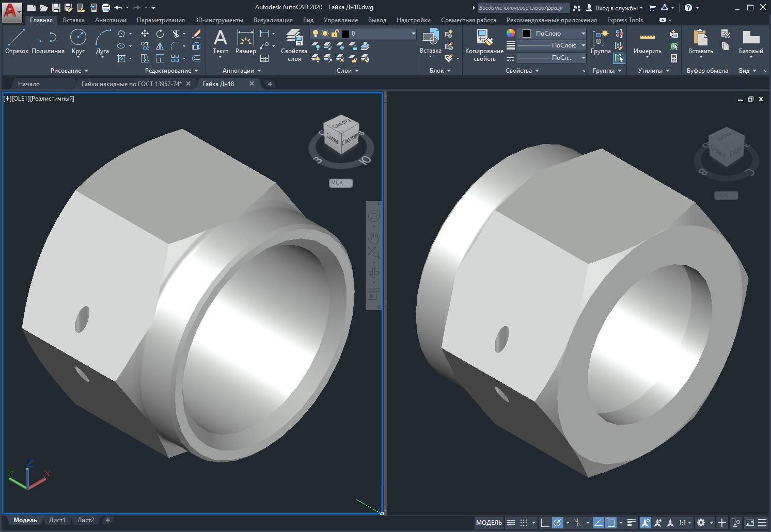The width and height of the screenshot is (771, 532).
Task: Toggle the drawing grid display
Action: click(x=511, y=523)
